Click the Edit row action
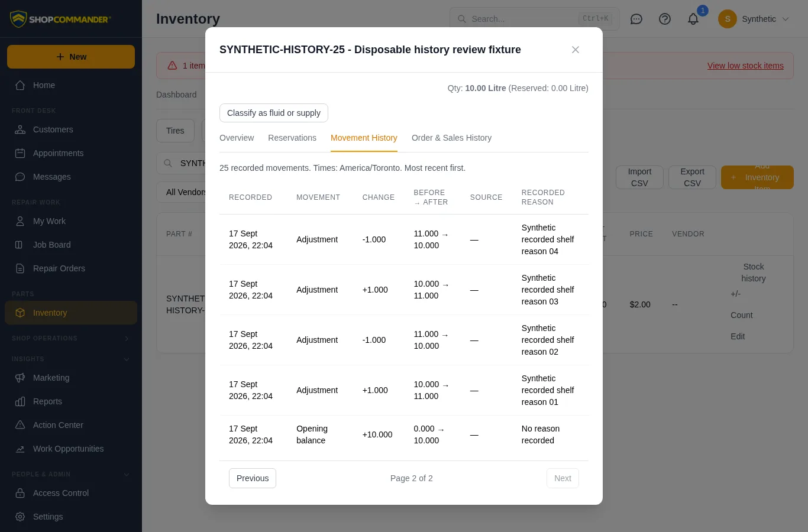 [x=738, y=336]
